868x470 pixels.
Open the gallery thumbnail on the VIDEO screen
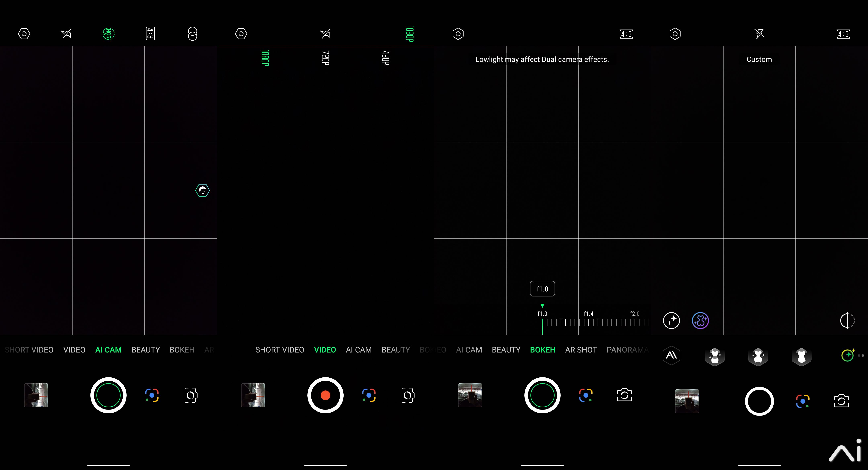coord(253,395)
